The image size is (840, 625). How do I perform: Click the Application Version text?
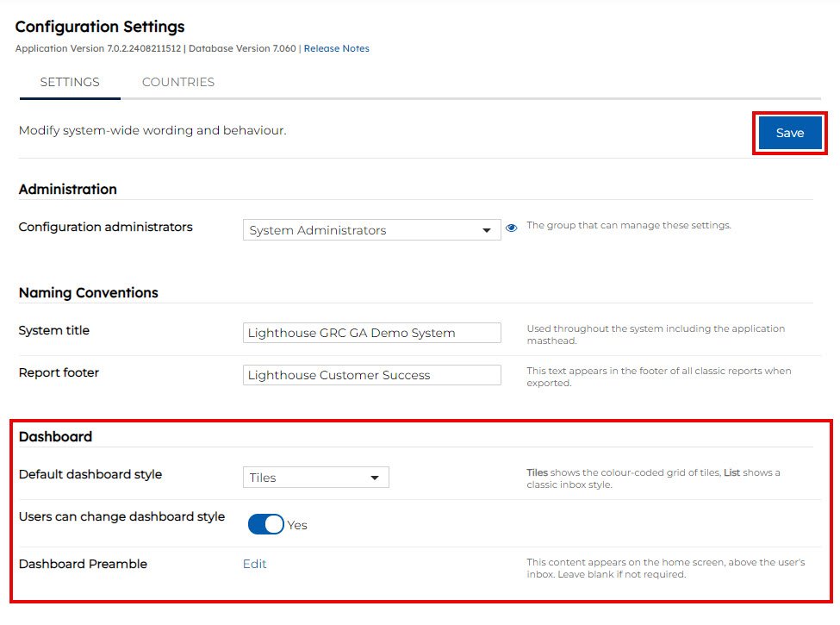[x=98, y=49]
